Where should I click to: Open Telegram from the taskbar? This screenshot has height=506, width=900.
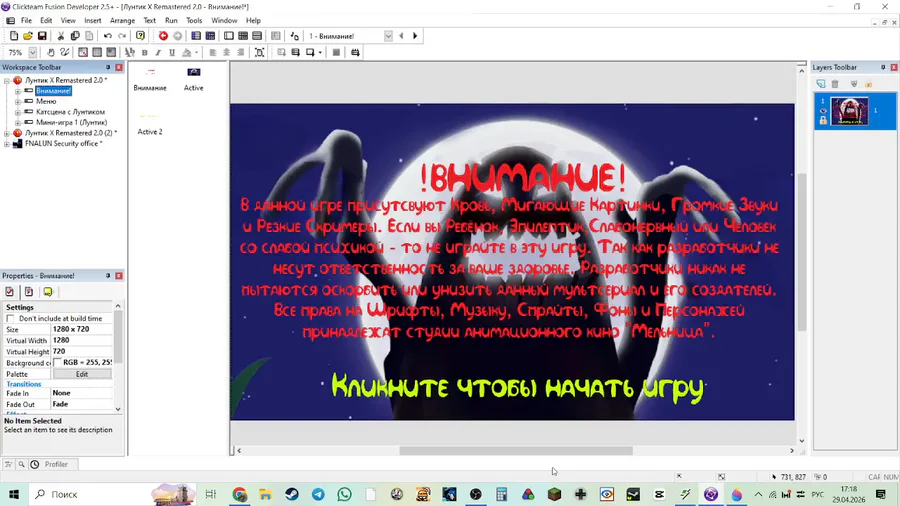pos(318,494)
